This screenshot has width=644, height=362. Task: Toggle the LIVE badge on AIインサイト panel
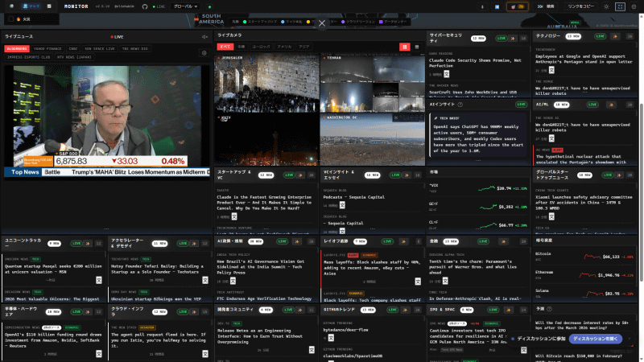[521, 105]
